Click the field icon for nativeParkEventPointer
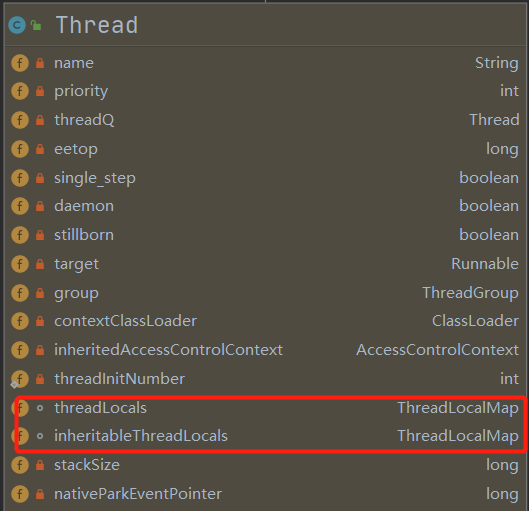The width and height of the screenshot is (529, 511). [x=20, y=494]
